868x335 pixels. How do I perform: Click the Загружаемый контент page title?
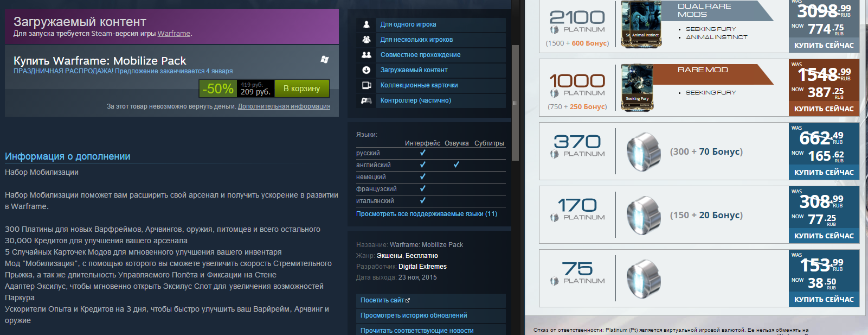pyautogui.click(x=80, y=22)
